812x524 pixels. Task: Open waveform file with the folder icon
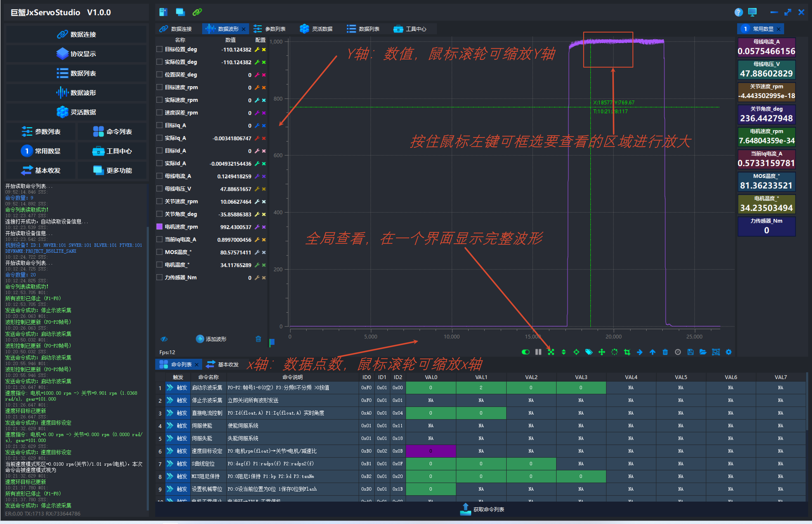click(x=703, y=352)
